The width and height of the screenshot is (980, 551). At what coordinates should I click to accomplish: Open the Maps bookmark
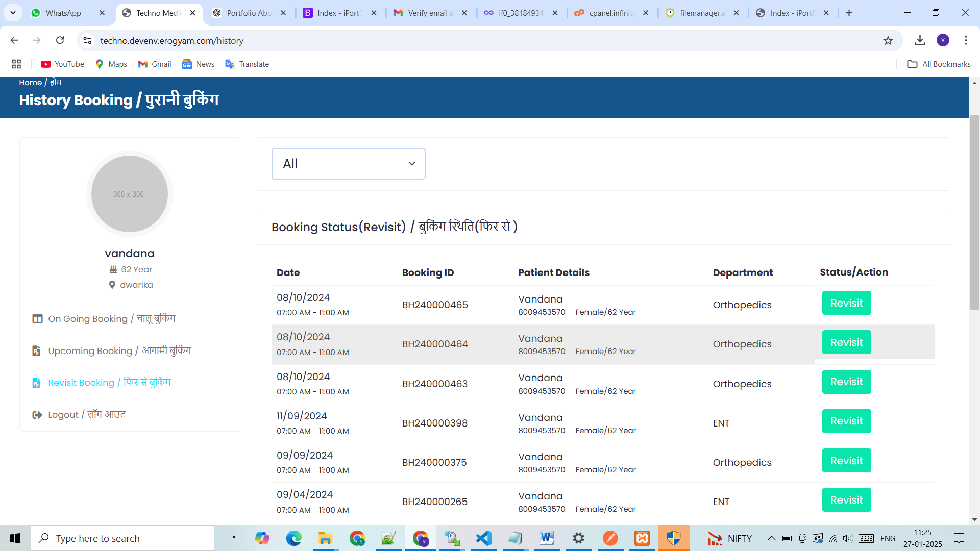(x=111, y=64)
